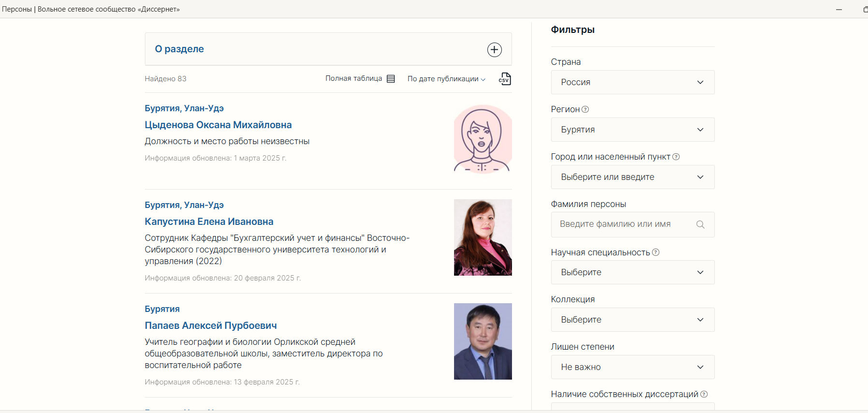Download results via CSV icon
Viewport: 868px width, 413px height.
[x=505, y=79]
